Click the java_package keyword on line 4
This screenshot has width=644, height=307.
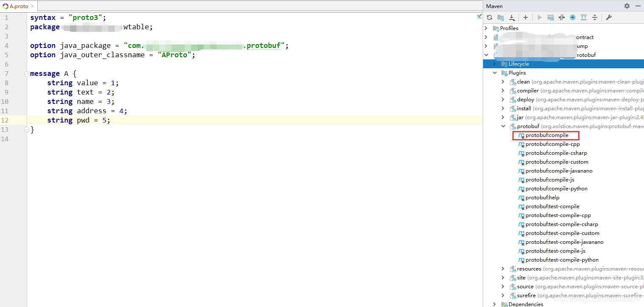click(x=85, y=45)
